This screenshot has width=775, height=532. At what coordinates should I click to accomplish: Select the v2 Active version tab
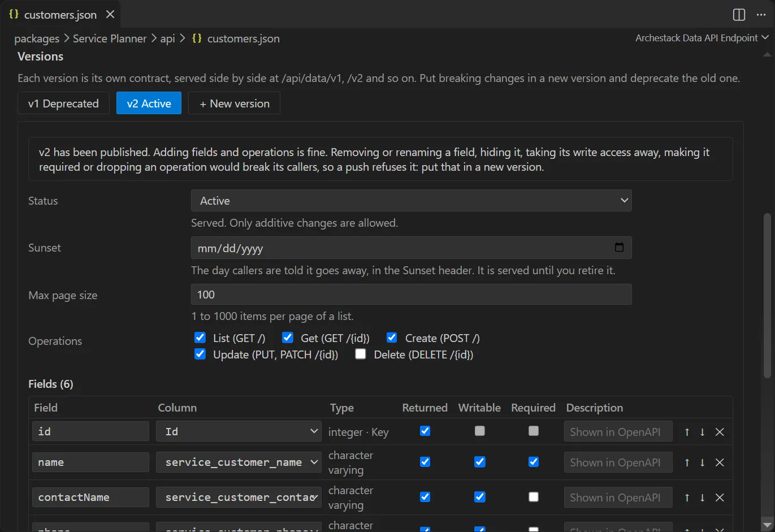tap(149, 103)
